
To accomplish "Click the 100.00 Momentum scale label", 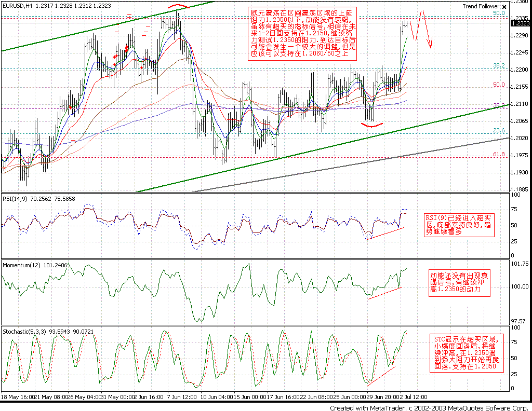I will pos(519,286).
